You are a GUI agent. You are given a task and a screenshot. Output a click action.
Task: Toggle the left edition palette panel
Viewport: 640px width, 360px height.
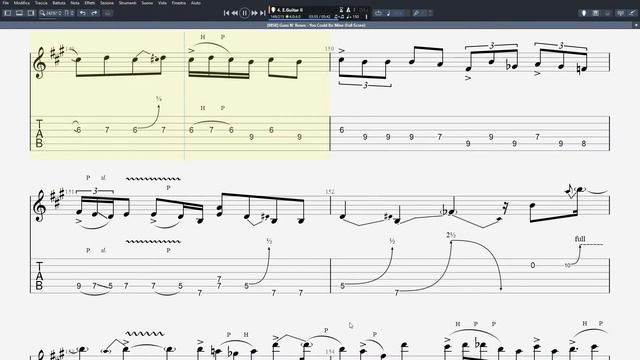(7, 13)
